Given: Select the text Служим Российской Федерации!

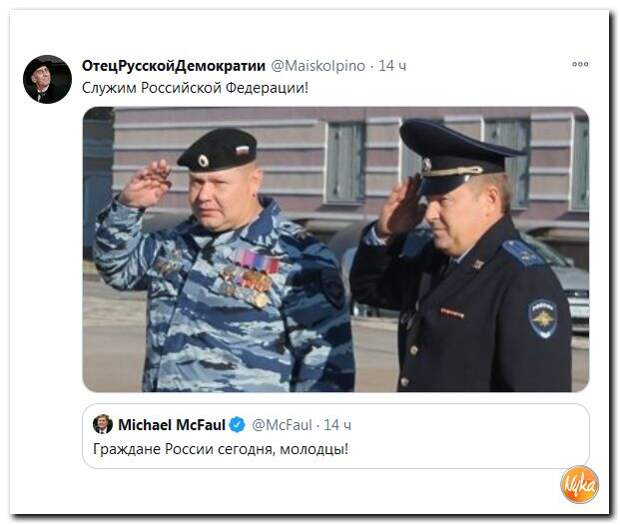Looking at the screenshot, I should (195, 88).
